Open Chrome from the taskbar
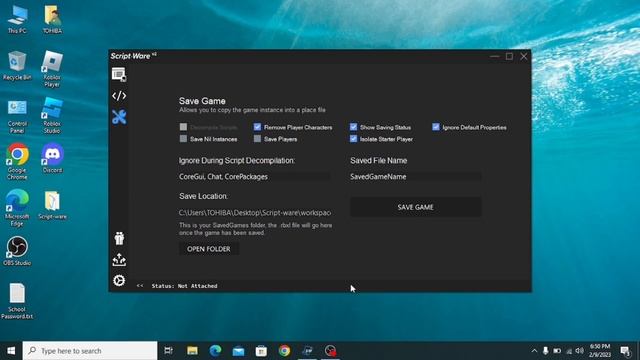The height and width of the screenshot is (360, 640). (284, 351)
